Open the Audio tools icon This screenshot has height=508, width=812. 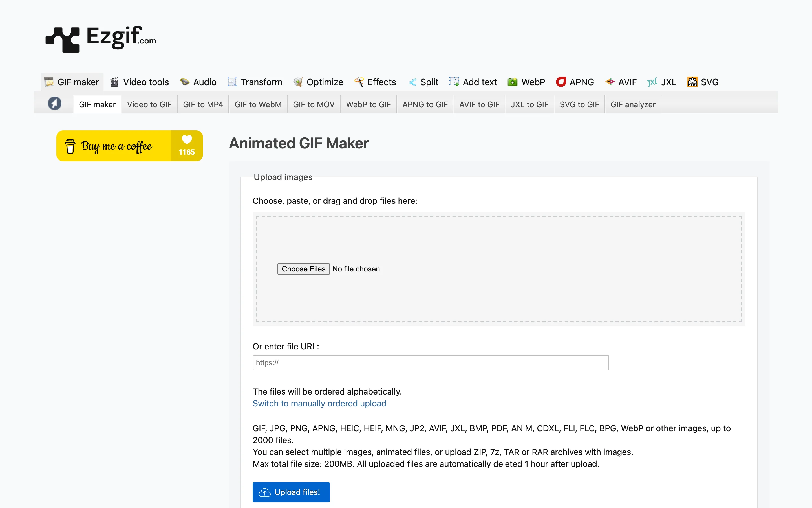[185, 82]
